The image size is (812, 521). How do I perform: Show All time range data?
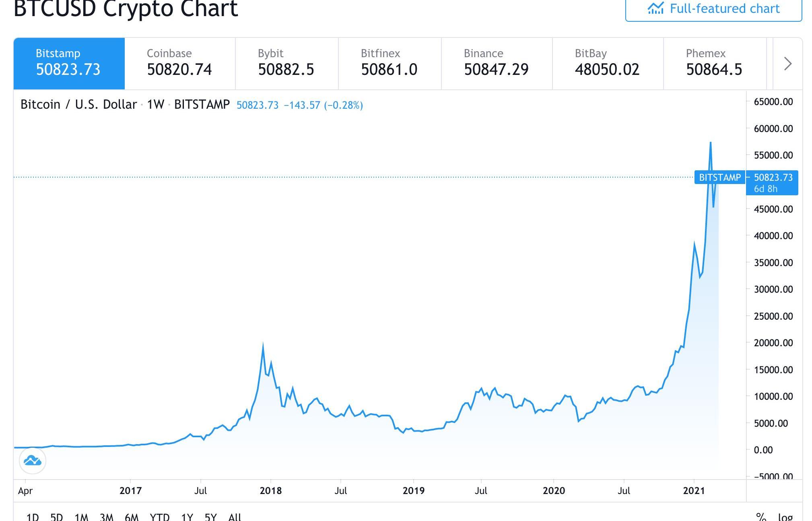pos(235,517)
